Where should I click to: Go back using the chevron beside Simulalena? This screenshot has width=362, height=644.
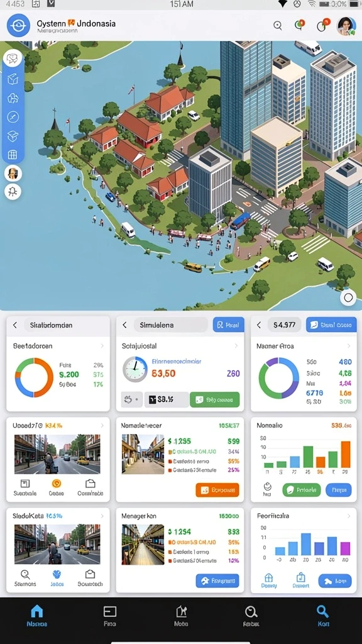click(125, 325)
